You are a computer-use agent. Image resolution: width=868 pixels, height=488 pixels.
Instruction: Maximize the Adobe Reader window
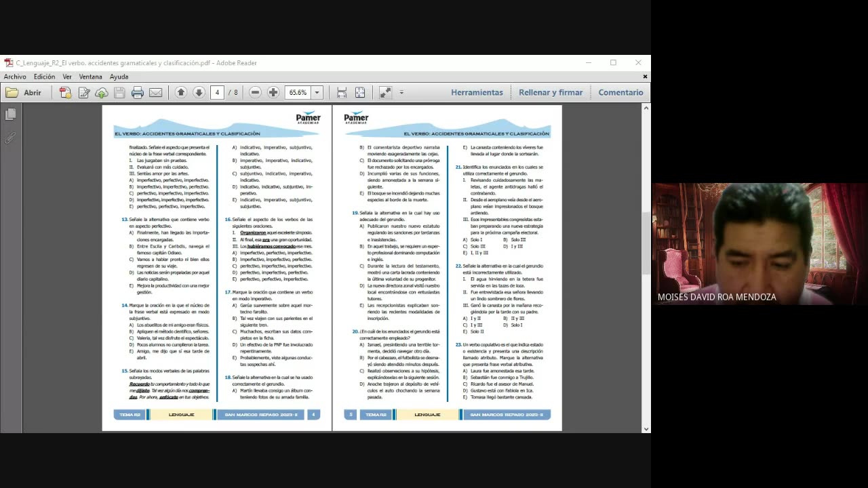point(613,62)
